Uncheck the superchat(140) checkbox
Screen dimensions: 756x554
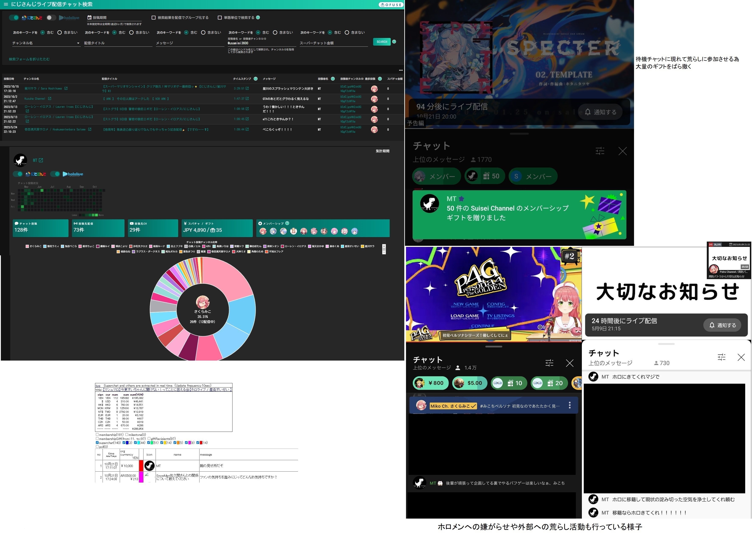[97, 443]
